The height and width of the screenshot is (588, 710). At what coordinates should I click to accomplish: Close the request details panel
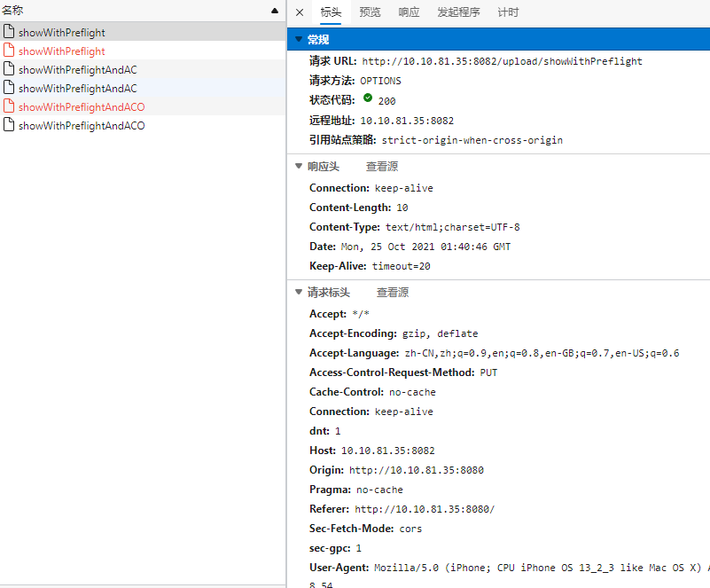[300, 12]
